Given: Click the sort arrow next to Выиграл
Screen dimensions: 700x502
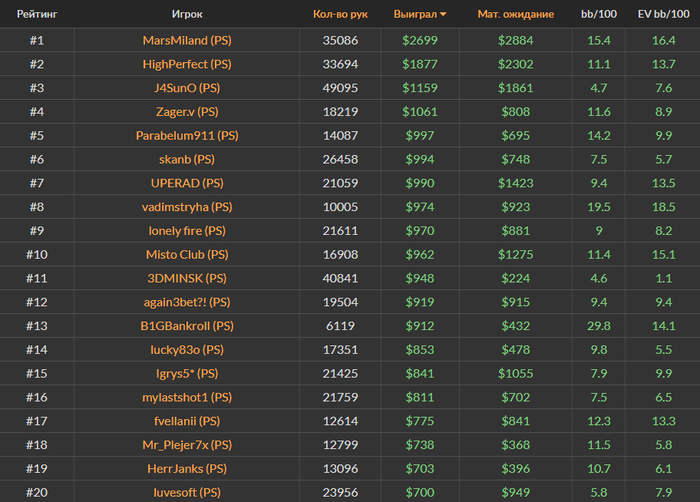Looking at the screenshot, I should click(443, 14).
